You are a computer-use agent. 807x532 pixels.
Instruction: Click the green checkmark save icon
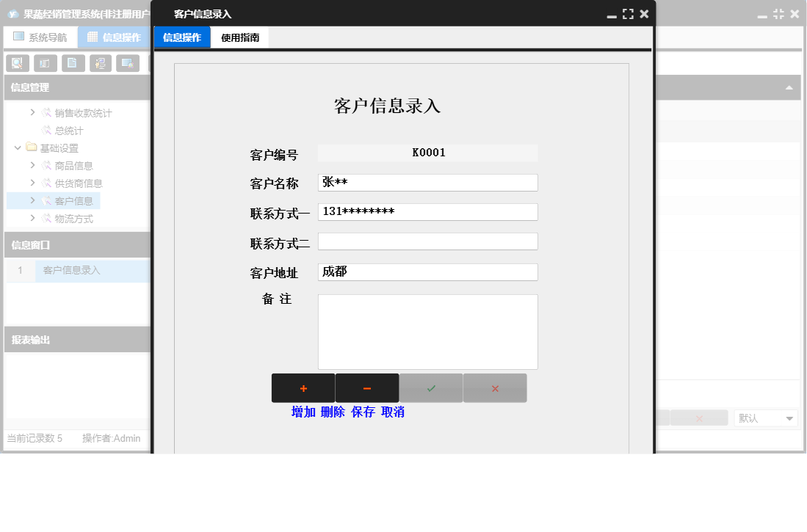pos(430,387)
